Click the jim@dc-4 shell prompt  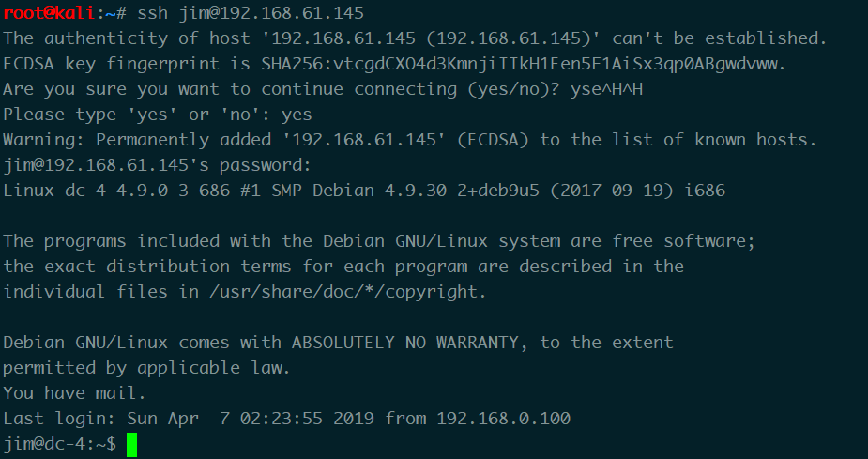[60, 443]
